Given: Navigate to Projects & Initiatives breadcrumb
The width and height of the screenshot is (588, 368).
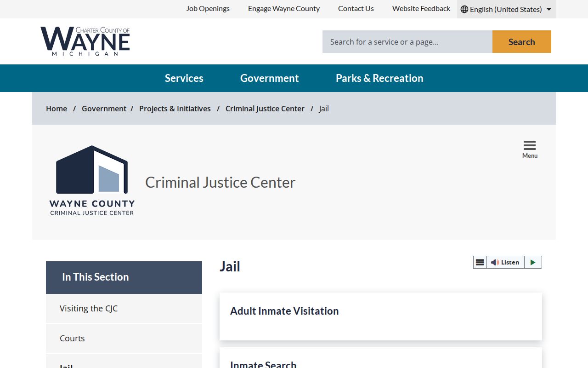Looking at the screenshot, I should click(175, 109).
